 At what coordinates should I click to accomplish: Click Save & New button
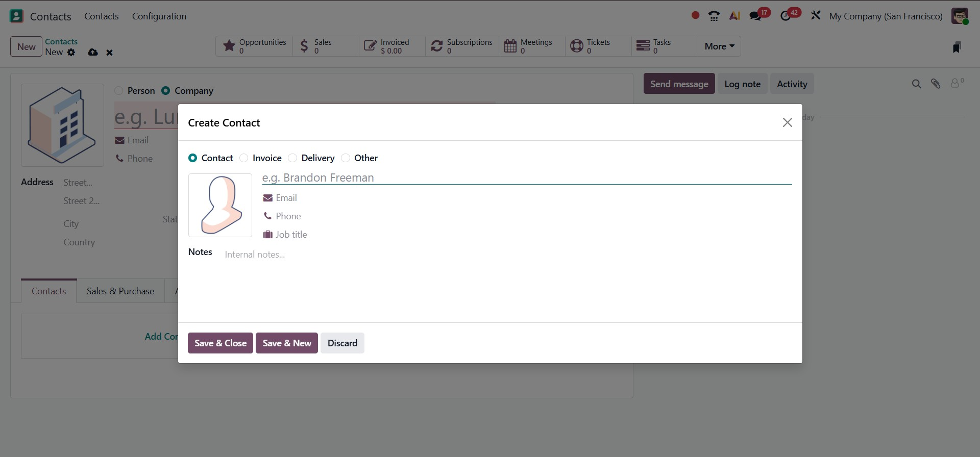pyautogui.click(x=287, y=343)
